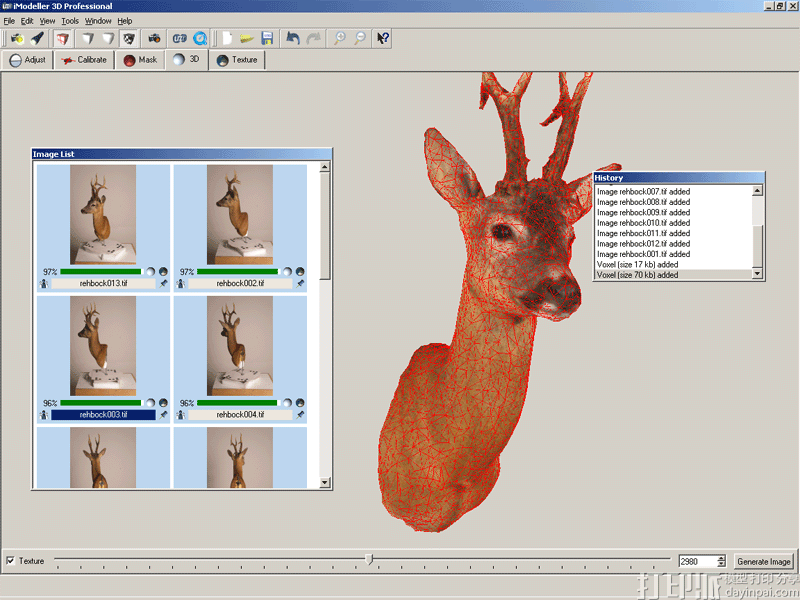This screenshot has height=600, width=800.
Task: Click the History panel scroll down arrow
Action: [x=758, y=274]
